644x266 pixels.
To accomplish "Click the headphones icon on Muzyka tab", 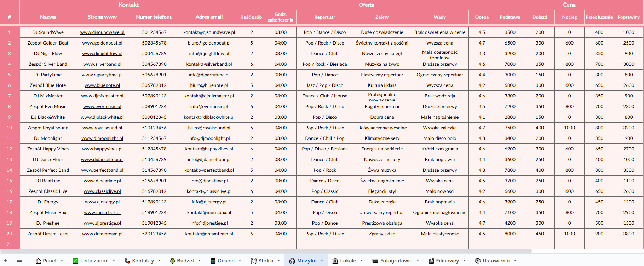I will click(x=292, y=261).
